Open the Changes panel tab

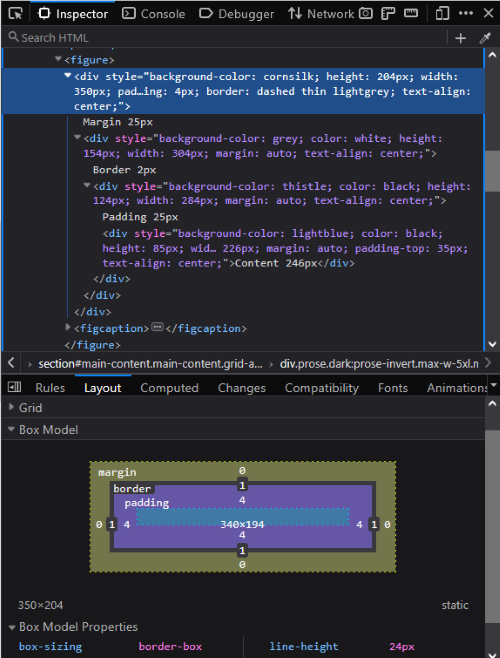(x=242, y=388)
